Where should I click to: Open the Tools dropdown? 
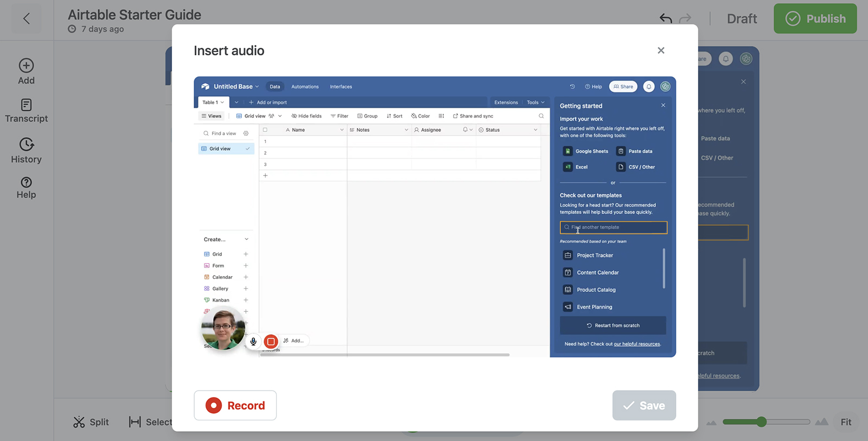point(535,103)
